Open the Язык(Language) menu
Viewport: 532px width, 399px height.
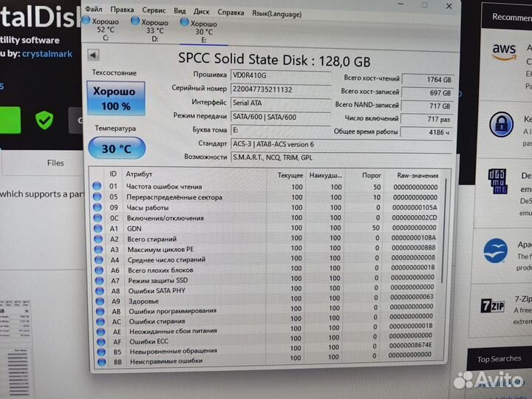tap(276, 14)
